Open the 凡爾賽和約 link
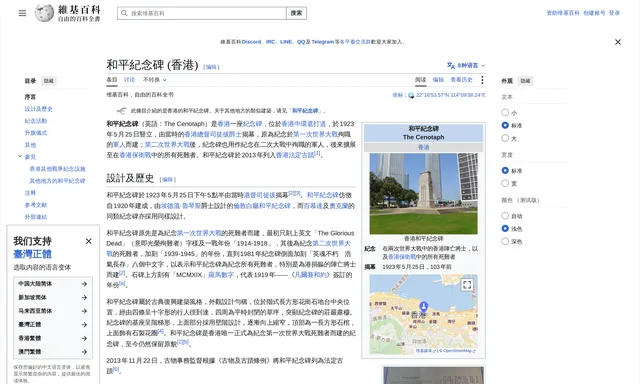Image resolution: width=640 pixels, height=384 pixels. click(x=311, y=275)
